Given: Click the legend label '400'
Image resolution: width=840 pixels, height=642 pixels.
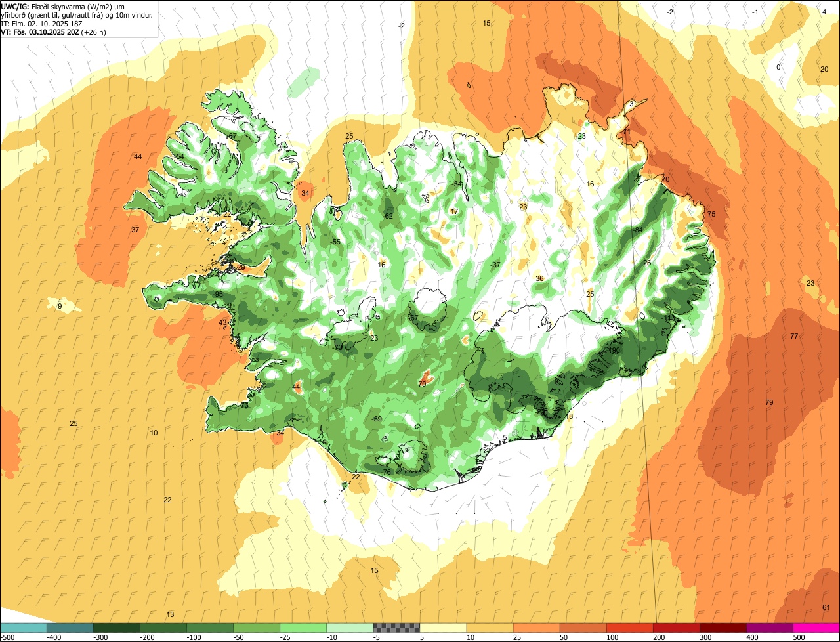Looking at the screenshot, I should click(752, 637).
